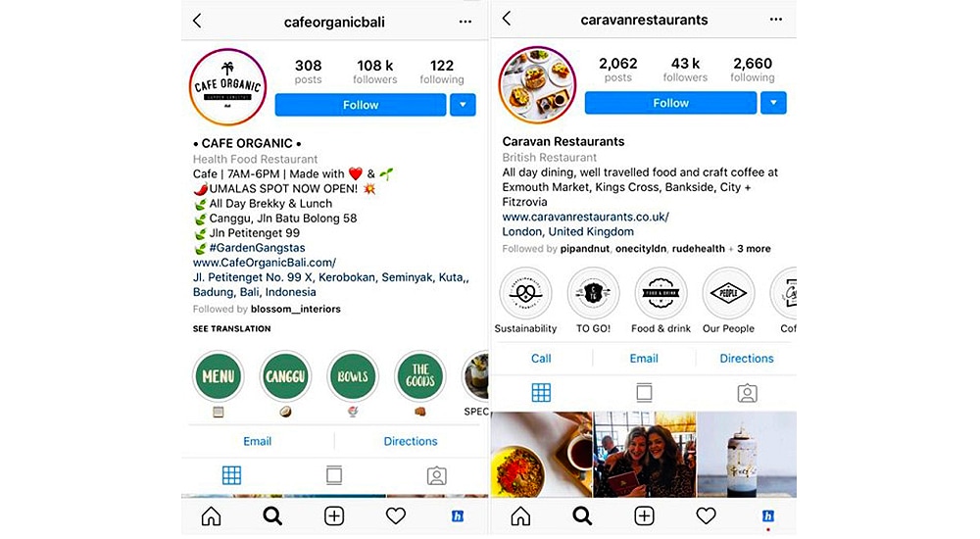Image resolution: width=980 pixels, height=539 pixels.
Task: Select feed list view tab on caravanrestaurants
Action: [644, 393]
